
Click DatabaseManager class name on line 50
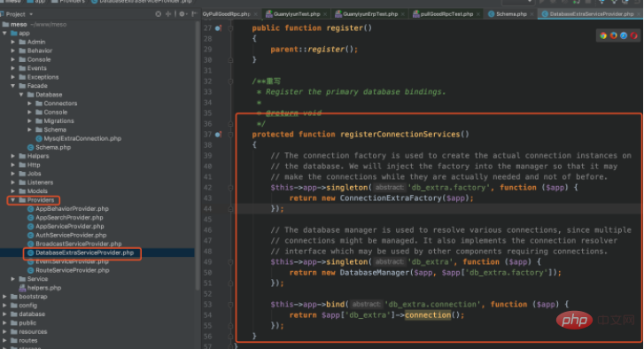(375, 273)
